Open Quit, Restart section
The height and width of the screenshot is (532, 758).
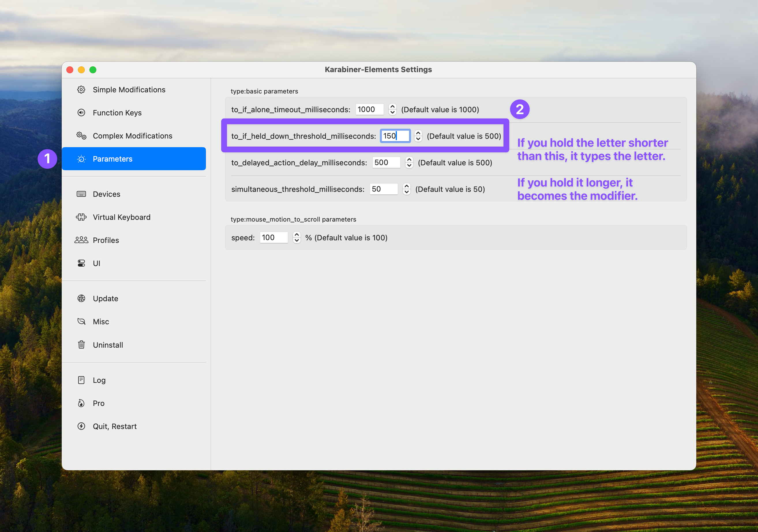[x=134, y=426]
